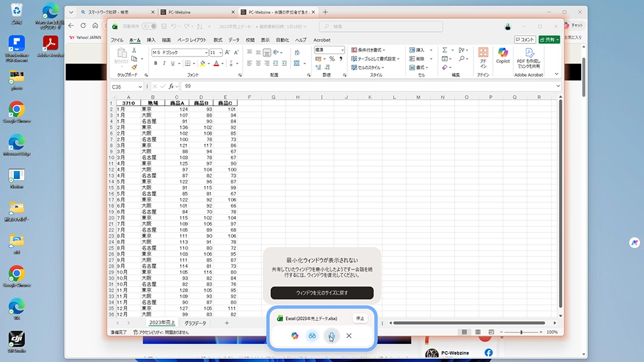Toggle the AutoSave switch

click(149, 26)
